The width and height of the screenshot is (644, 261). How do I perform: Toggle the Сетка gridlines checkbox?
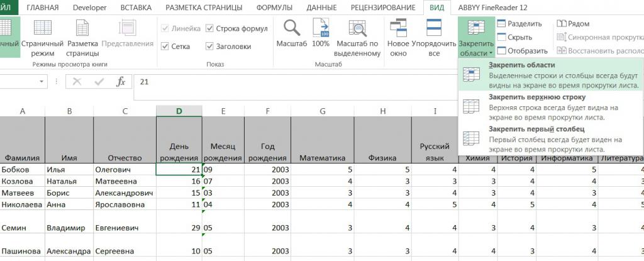tap(176, 47)
